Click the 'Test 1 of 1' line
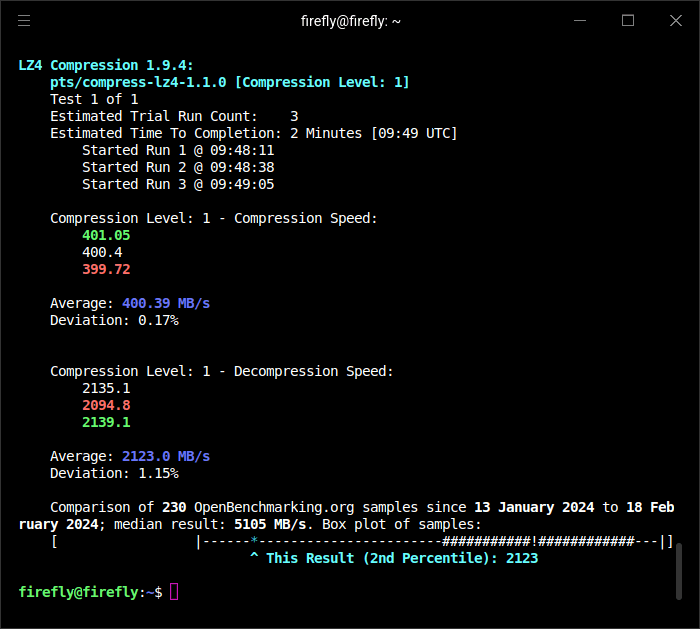 click(x=94, y=99)
